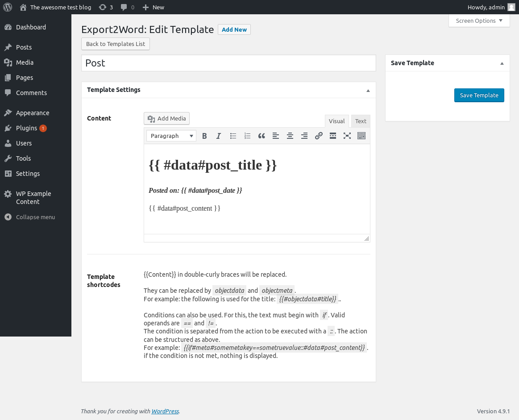
Task: Click the template title field 'Post'
Action: [x=228, y=63]
